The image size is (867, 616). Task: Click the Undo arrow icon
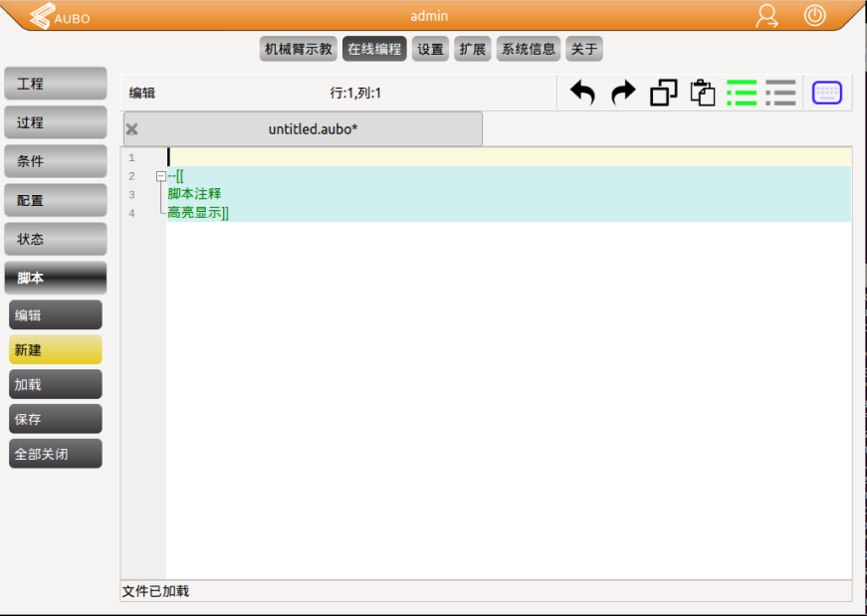582,92
